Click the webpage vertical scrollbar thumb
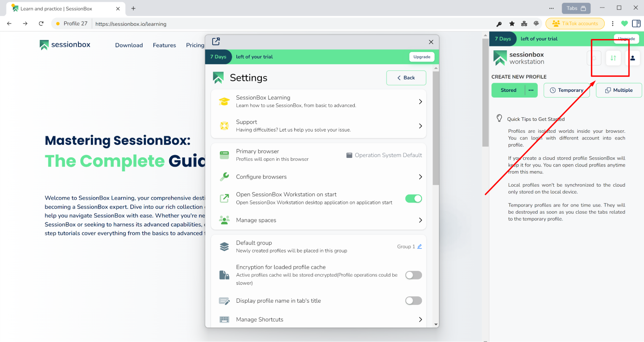Screen dimensions: 644x342 (485, 93)
